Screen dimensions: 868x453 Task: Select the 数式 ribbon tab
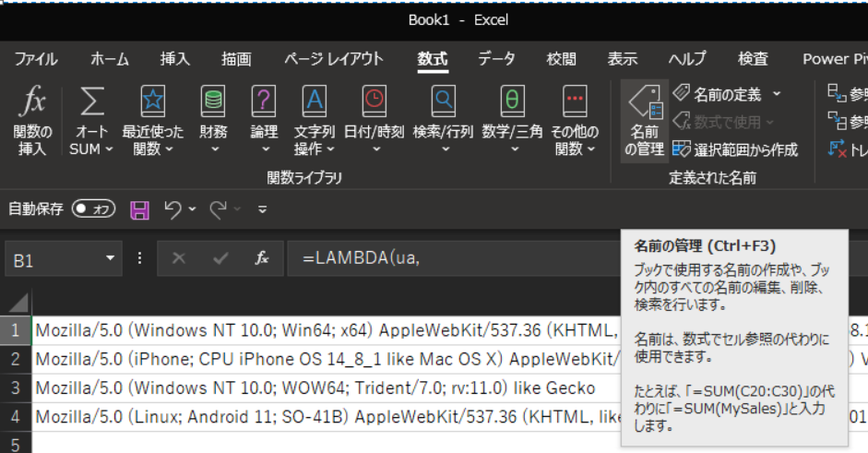click(433, 59)
